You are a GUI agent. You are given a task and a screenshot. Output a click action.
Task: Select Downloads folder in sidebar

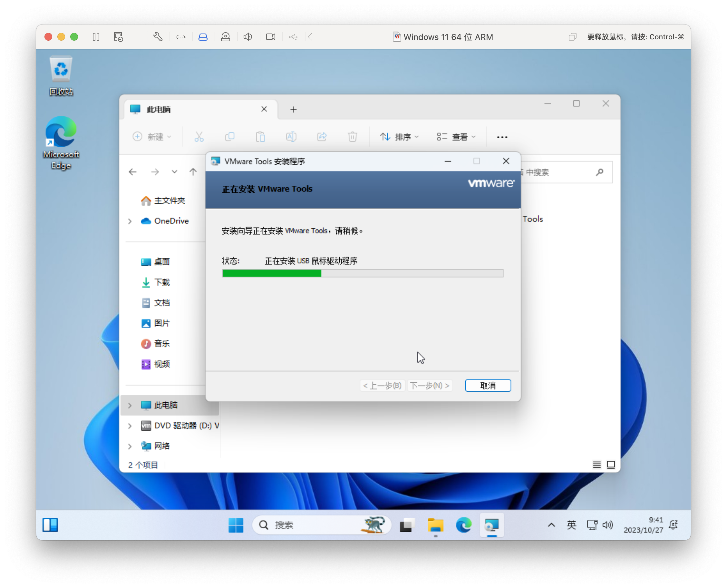pos(161,282)
